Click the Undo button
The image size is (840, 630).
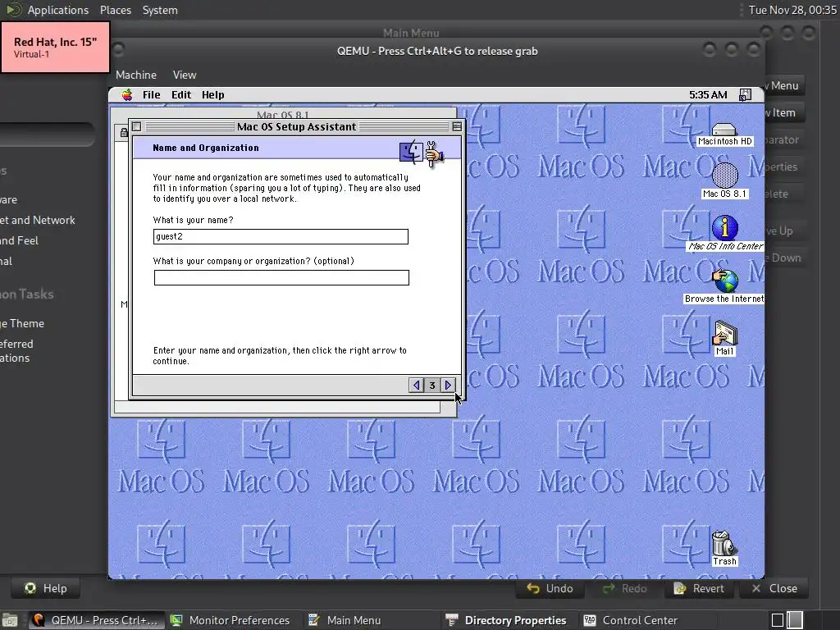[x=550, y=588]
